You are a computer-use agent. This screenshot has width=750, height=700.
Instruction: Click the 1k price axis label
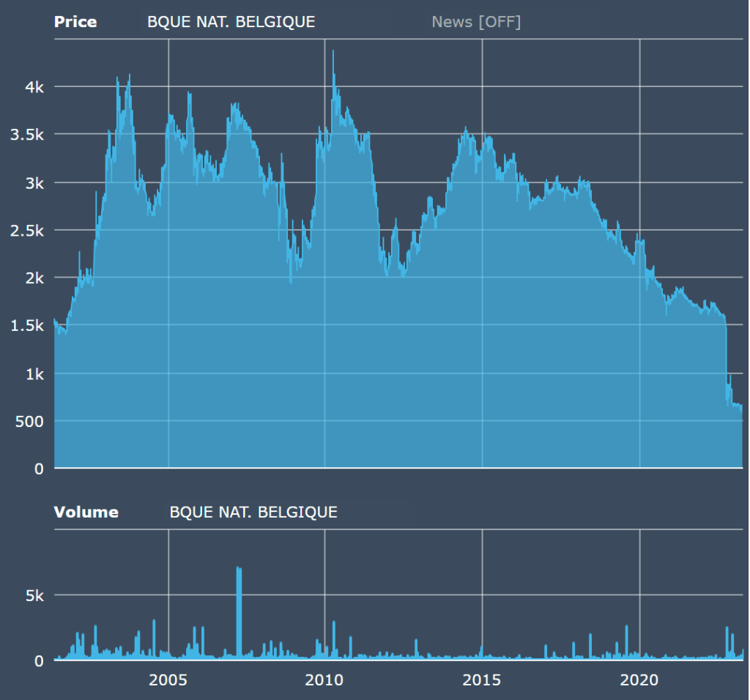(x=34, y=373)
